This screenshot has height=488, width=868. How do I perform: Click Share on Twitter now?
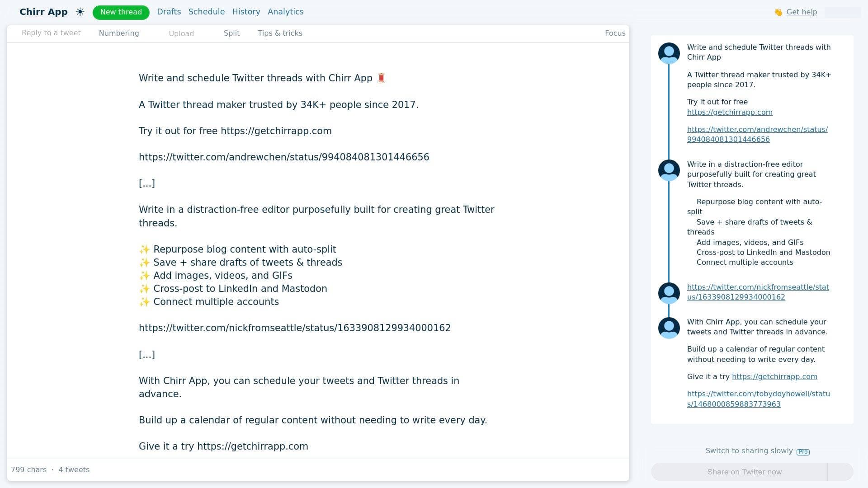pos(745,472)
